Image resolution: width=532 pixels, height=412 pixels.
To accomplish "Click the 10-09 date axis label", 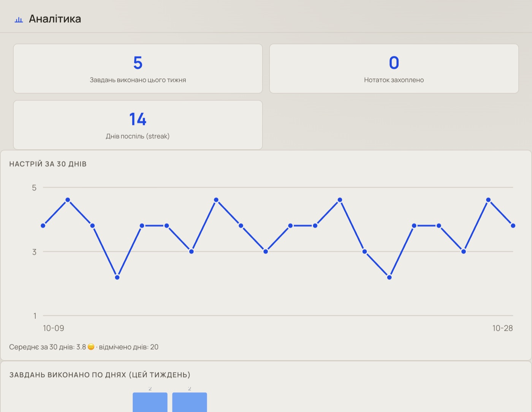I will (x=54, y=328).
